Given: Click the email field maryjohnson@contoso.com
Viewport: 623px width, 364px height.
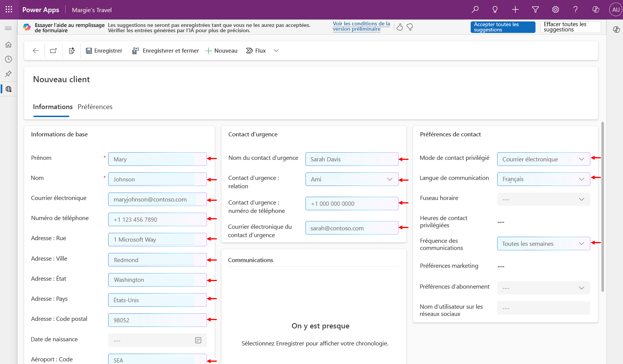Looking at the screenshot, I should (x=158, y=199).
